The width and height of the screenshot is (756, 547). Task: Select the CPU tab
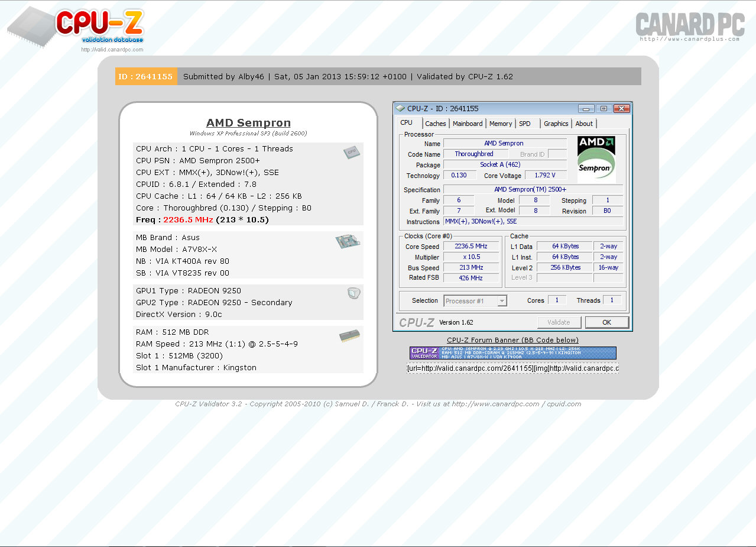coord(407,123)
